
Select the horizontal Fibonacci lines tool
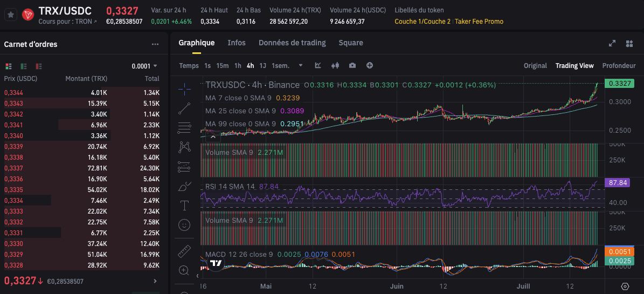click(x=185, y=128)
